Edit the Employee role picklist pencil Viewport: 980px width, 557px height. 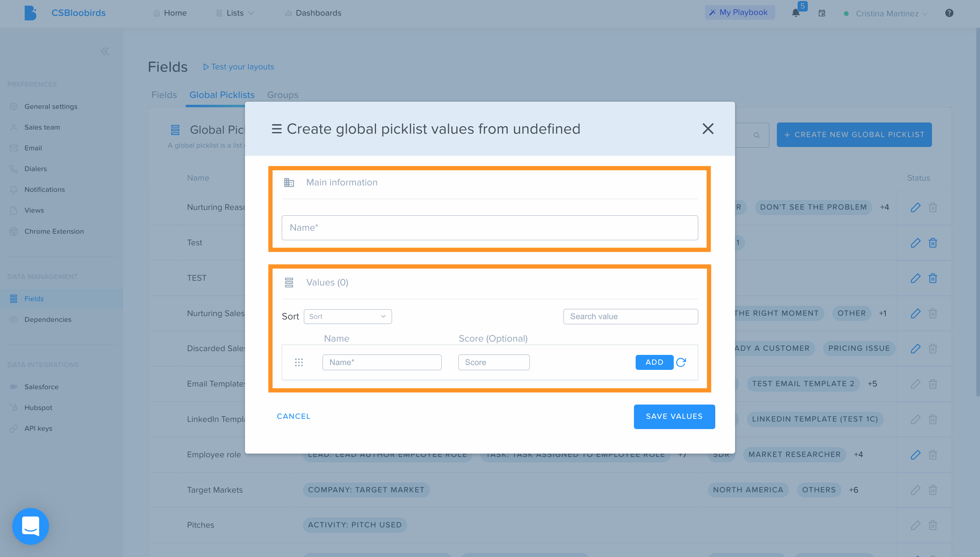[915, 455]
